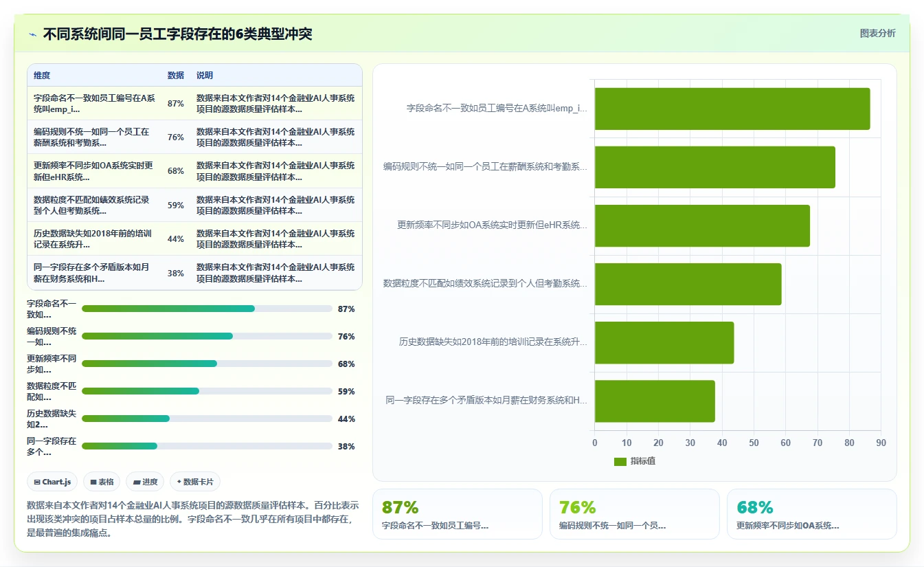This screenshot has height=567, width=924.
Task: Click the 数据卡片 tag
Action: [x=194, y=482]
